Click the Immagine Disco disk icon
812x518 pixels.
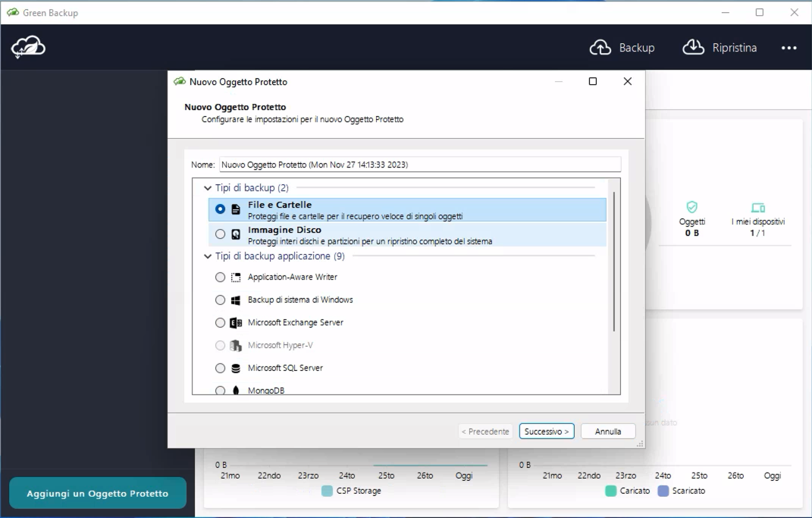[236, 235]
